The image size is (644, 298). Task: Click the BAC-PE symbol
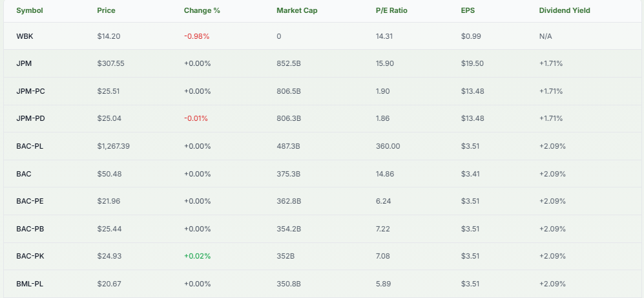(x=30, y=201)
